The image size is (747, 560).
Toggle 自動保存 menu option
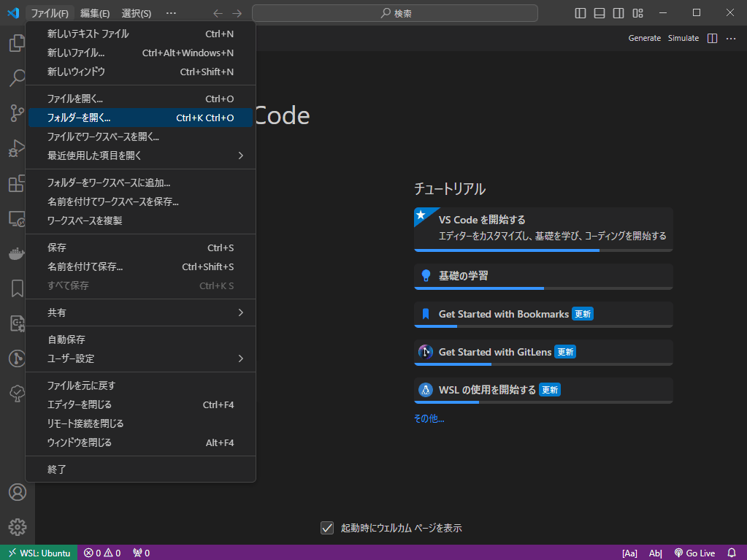[x=140, y=340]
